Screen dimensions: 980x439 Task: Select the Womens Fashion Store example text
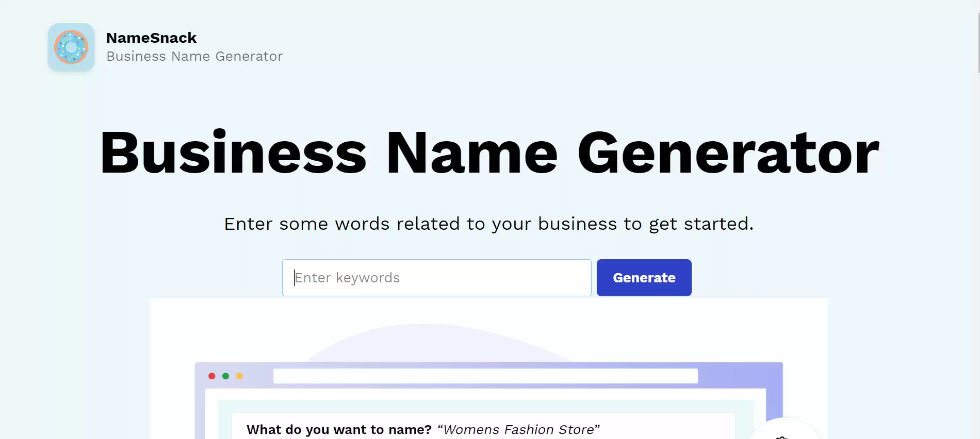[518, 429]
